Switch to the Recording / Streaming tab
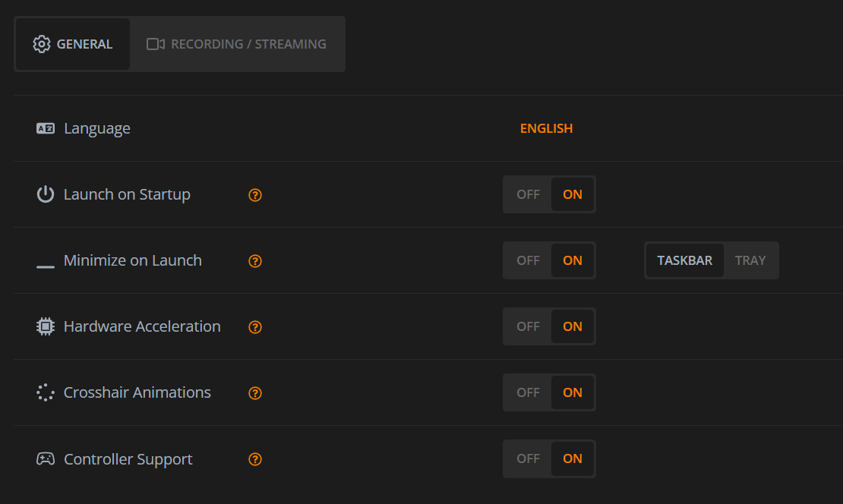 (x=235, y=43)
